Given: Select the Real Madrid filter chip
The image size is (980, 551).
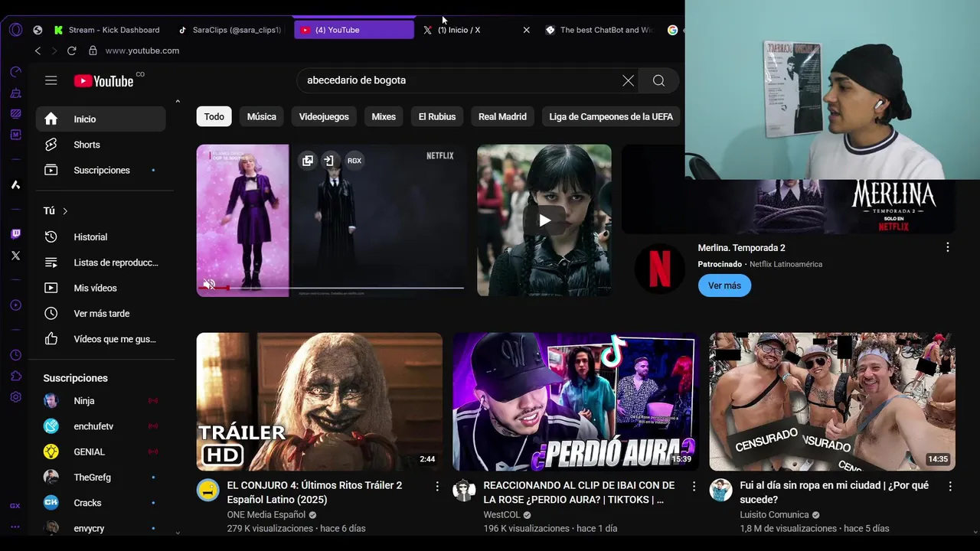Looking at the screenshot, I should pos(502,116).
